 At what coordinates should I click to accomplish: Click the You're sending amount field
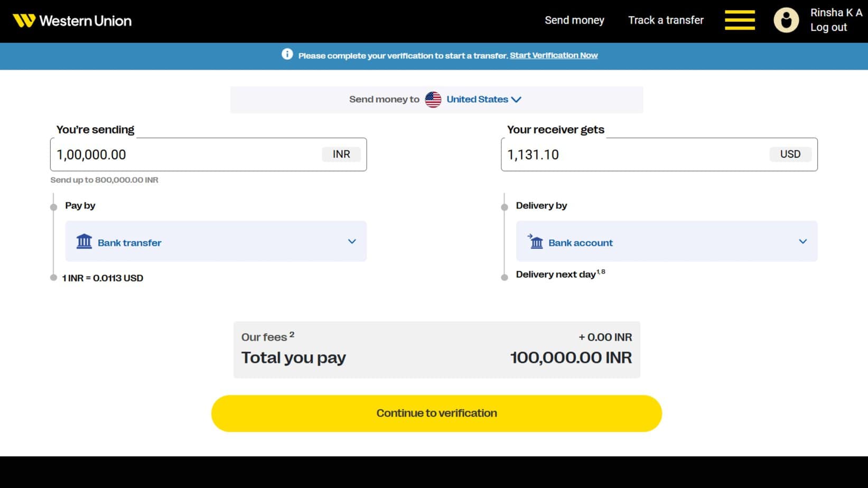point(208,154)
